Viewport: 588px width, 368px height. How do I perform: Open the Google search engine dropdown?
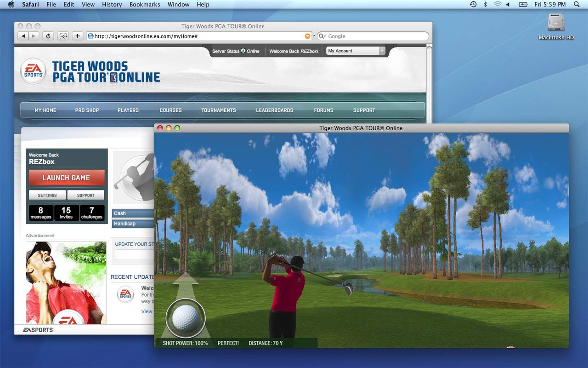coord(322,36)
